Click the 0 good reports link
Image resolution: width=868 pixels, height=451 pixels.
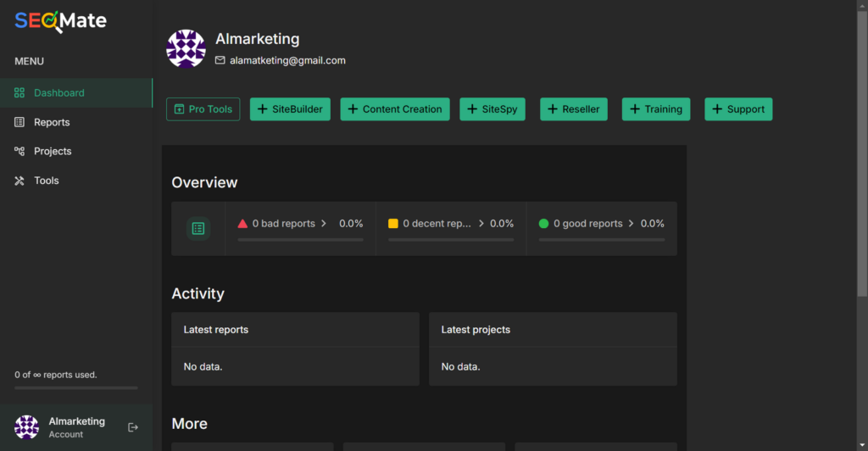(588, 224)
